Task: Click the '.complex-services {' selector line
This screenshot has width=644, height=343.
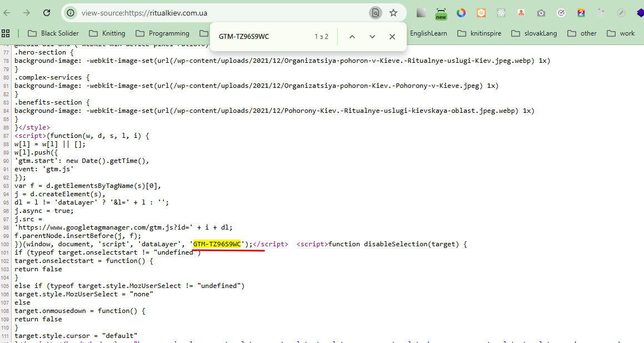Action: 52,77
